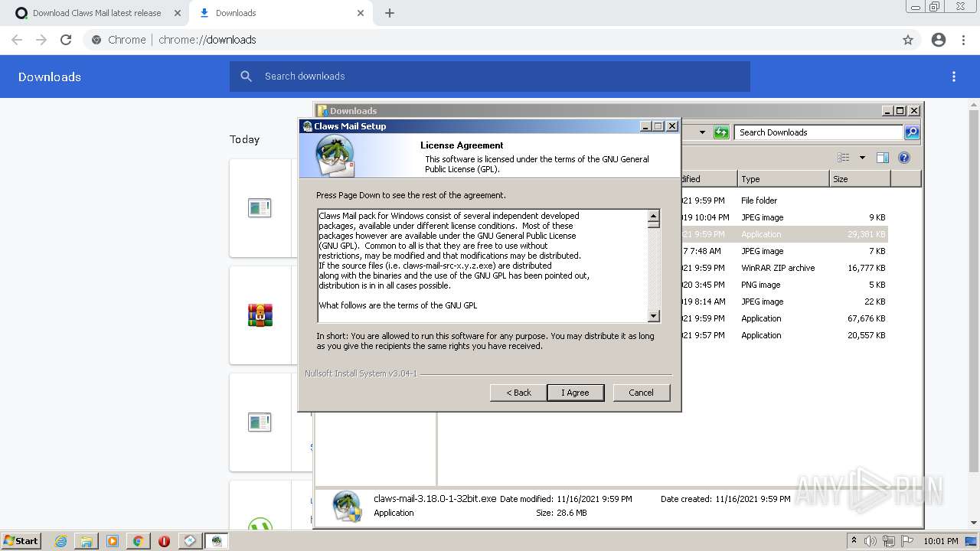
Task: Open a new Chrome tab
Action: pos(390,13)
